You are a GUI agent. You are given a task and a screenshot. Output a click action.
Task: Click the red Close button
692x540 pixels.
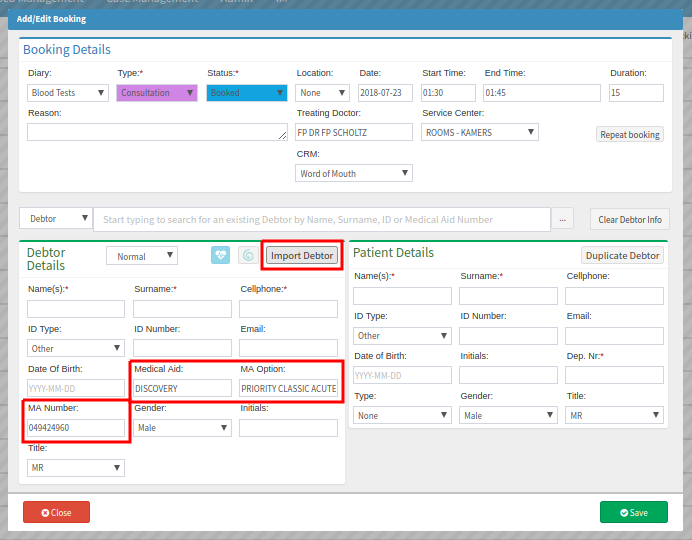pyautogui.click(x=56, y=512)
